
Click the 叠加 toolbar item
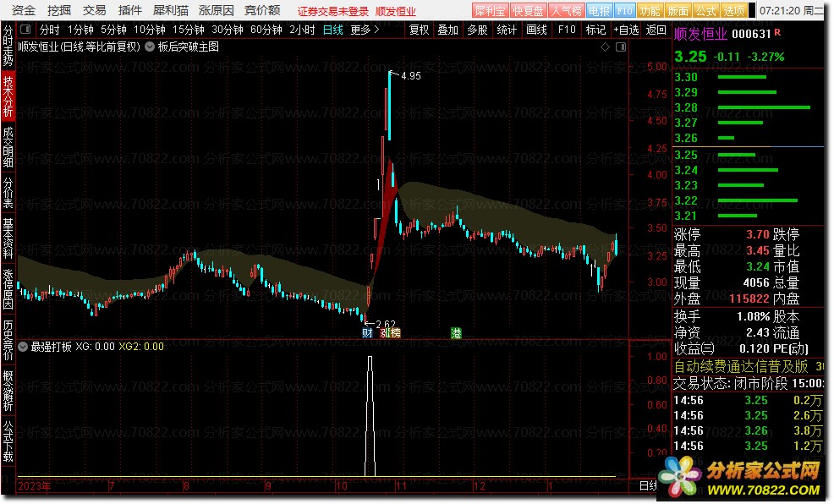447,30
